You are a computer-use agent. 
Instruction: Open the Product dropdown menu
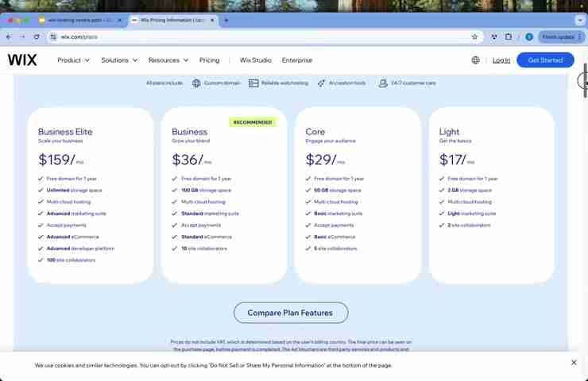pos(73,60)
